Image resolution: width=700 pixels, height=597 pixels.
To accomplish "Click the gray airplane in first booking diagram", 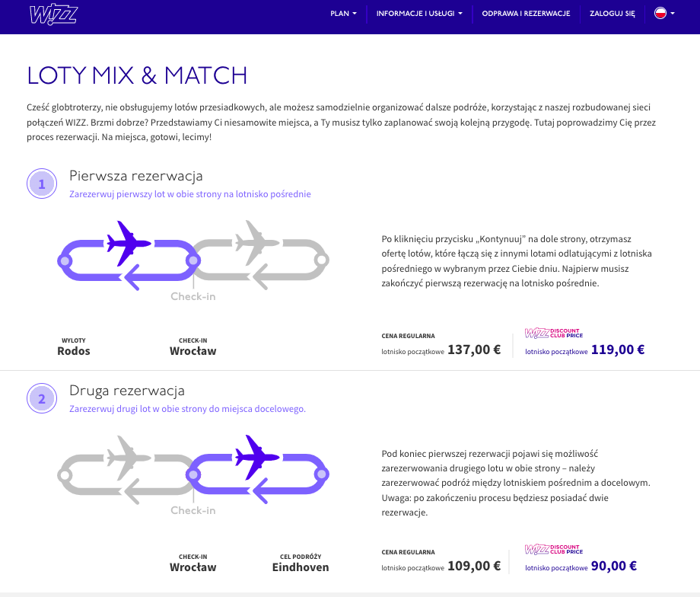I will click(257, 243).
